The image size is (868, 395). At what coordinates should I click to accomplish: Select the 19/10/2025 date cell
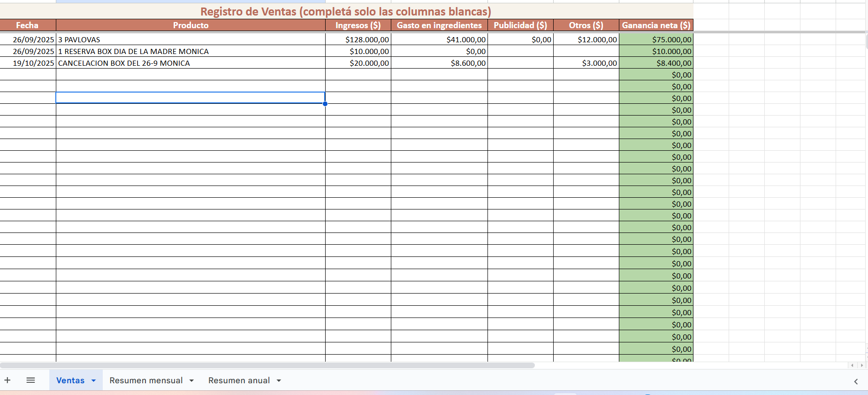click(28, 63)
